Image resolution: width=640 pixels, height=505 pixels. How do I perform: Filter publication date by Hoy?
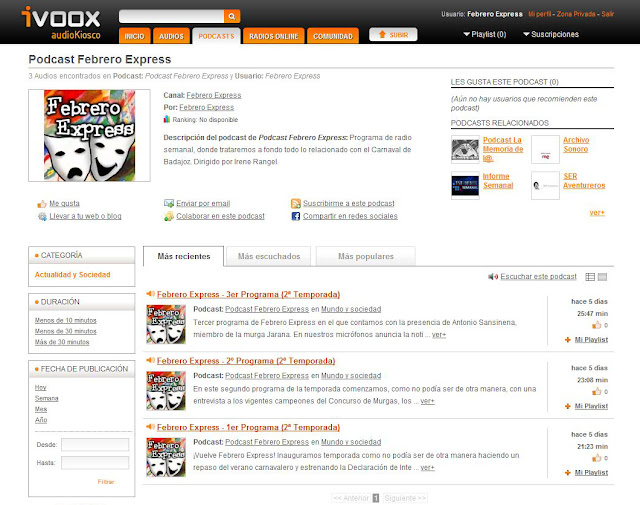pos(40,387)
